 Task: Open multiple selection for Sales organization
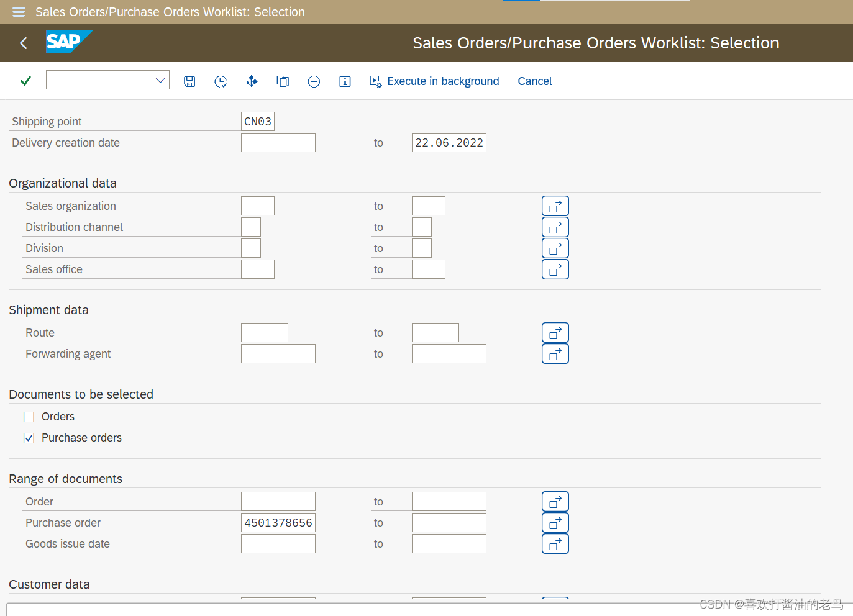tap(555, 206)
